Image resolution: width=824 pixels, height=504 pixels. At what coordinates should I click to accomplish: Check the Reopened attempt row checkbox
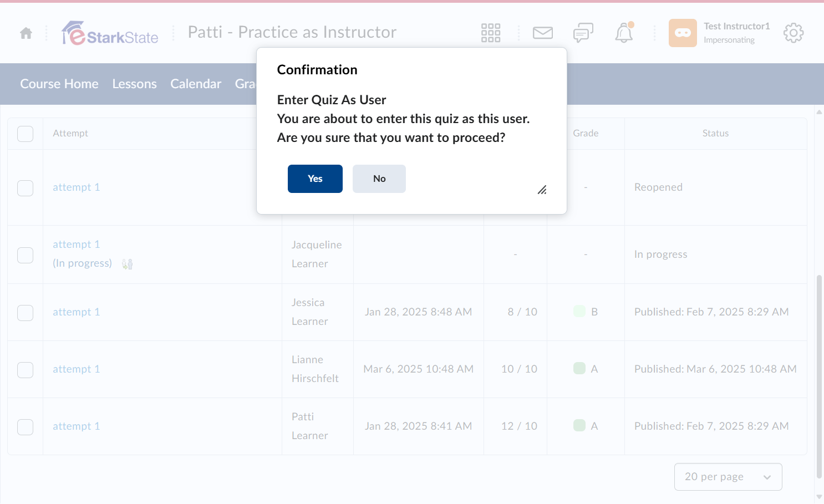pyautogui.click(x=25, y=188)
